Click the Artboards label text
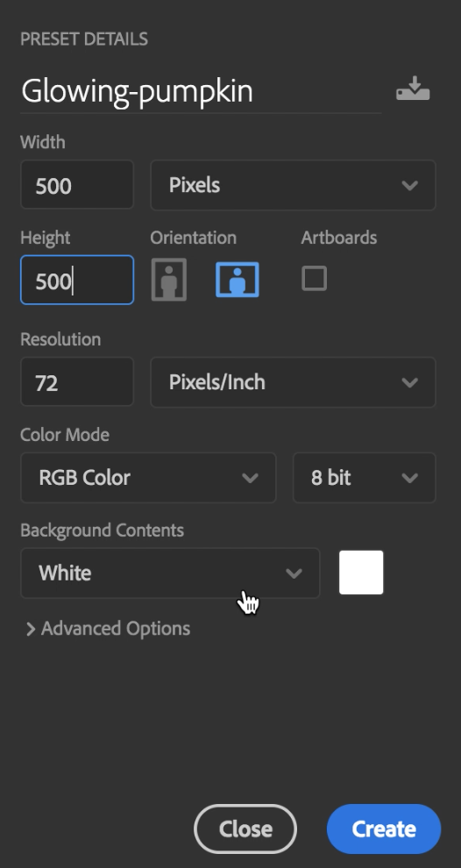This screenshot has height=868, width=461. 338,238
